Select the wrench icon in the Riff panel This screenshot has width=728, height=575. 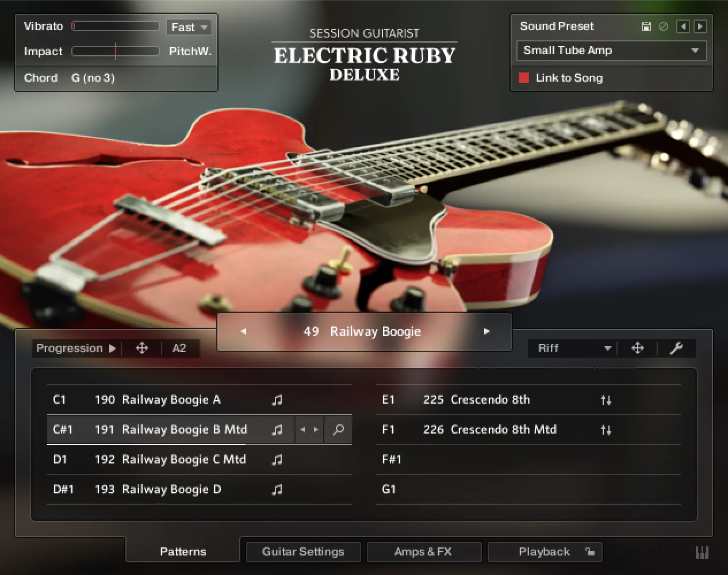[x=677, y=348]
